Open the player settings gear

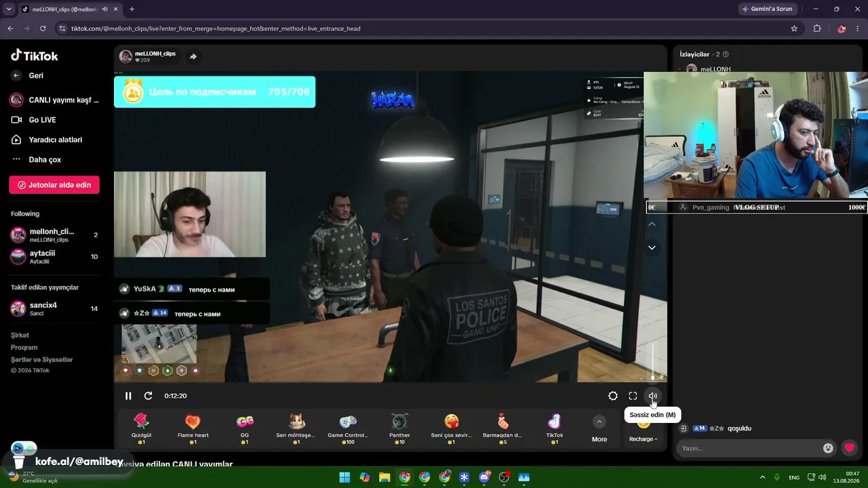point(613,396)
